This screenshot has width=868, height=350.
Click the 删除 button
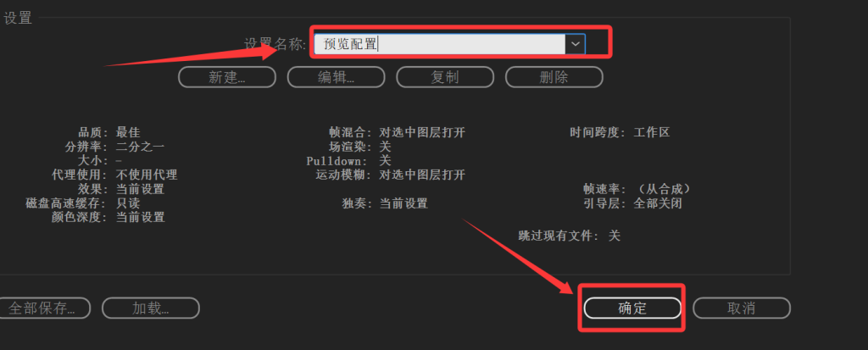554,77
